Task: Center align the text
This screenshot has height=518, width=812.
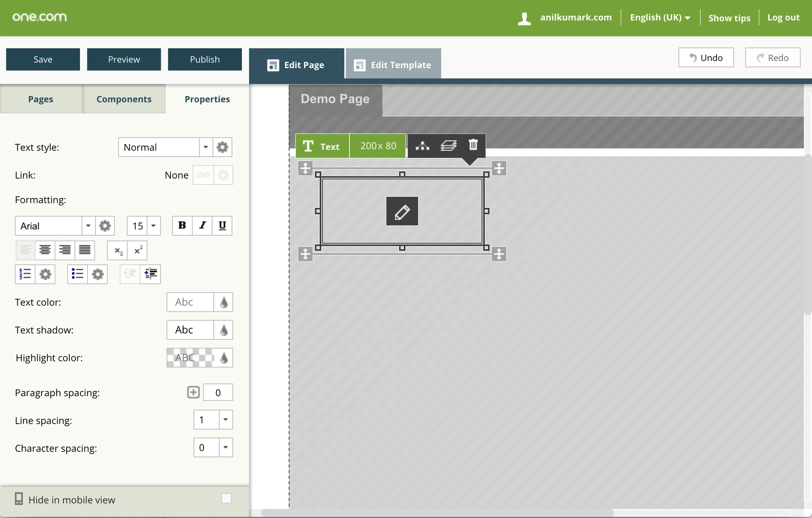Action: pos(45,250)
